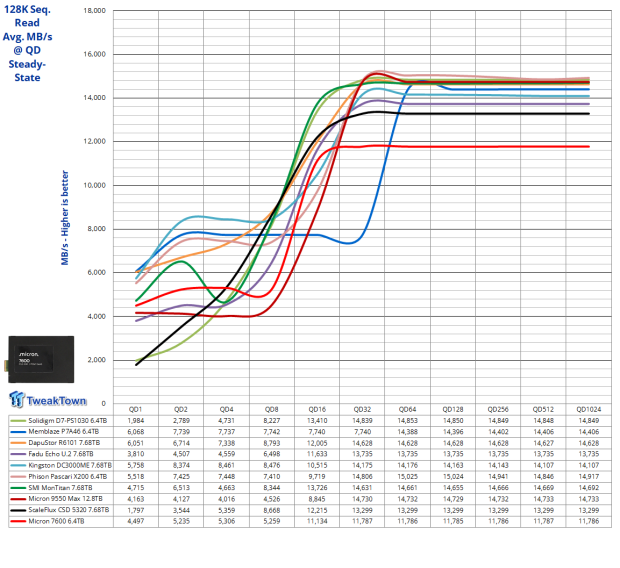Select the Phison Pascari X200 6.4TB legend label
Screen dimensions: 620x568
coord(68,477)
